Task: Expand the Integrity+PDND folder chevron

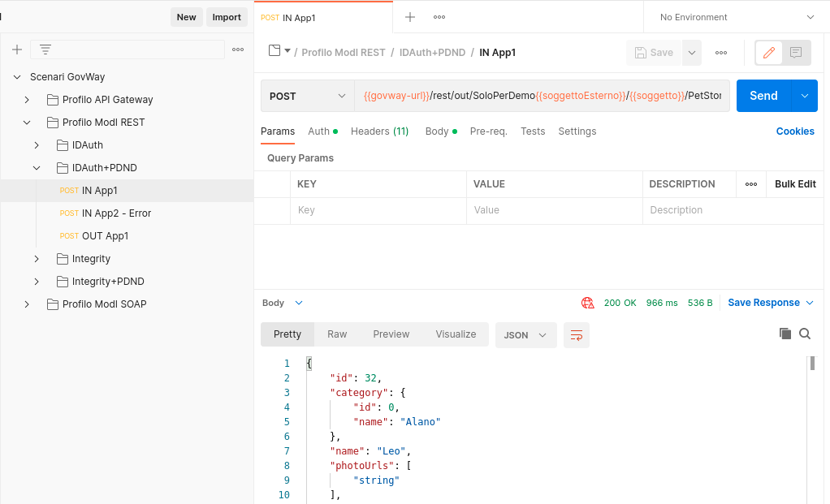Action: pos(37,282)
